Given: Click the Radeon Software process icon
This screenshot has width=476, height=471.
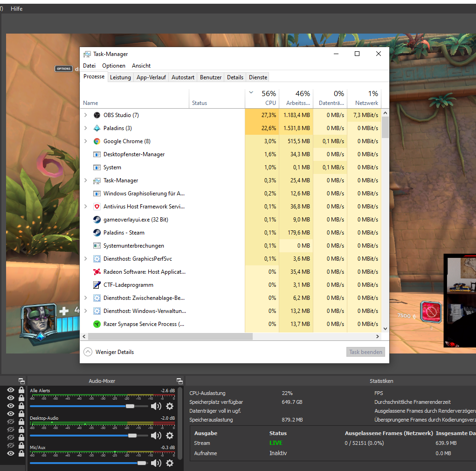Looking at the screenshot, I should coord(97,272).
